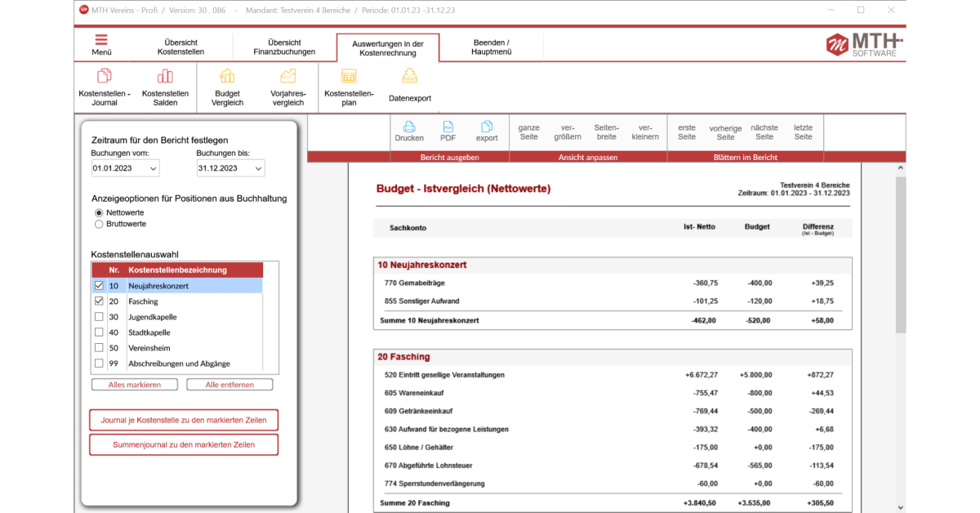Select the Jugendkapelle row text
The height and width of the screenshot is (513, 980).
click(153, 317)
